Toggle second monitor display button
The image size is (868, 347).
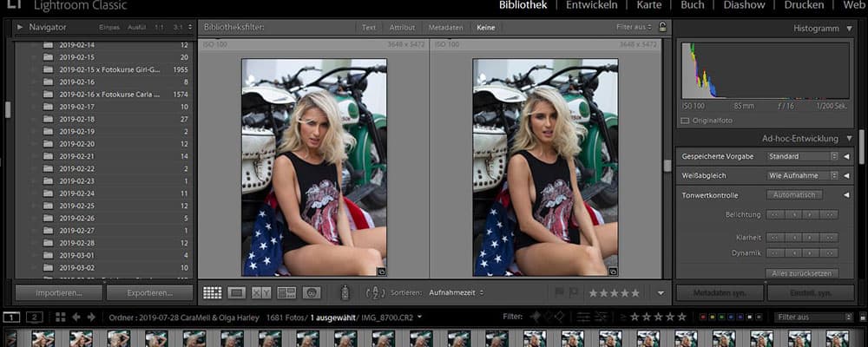35,318
